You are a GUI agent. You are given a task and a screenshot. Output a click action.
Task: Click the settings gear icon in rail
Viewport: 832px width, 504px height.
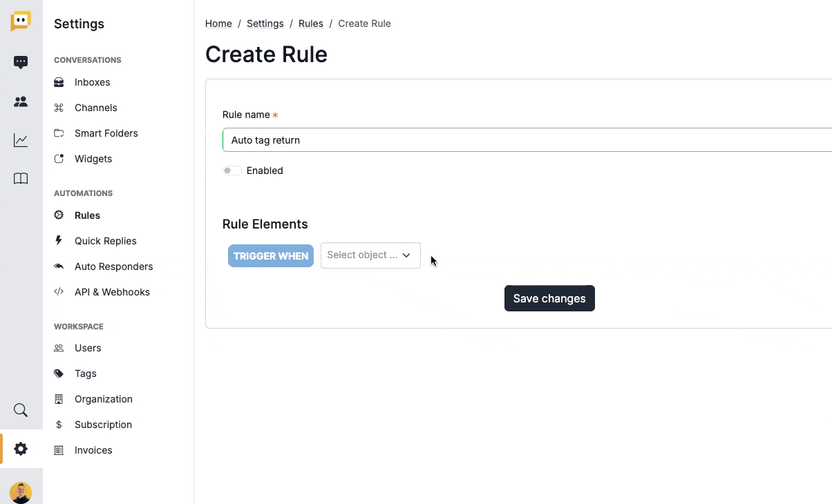pyautogui.click(x=21, y=449)
